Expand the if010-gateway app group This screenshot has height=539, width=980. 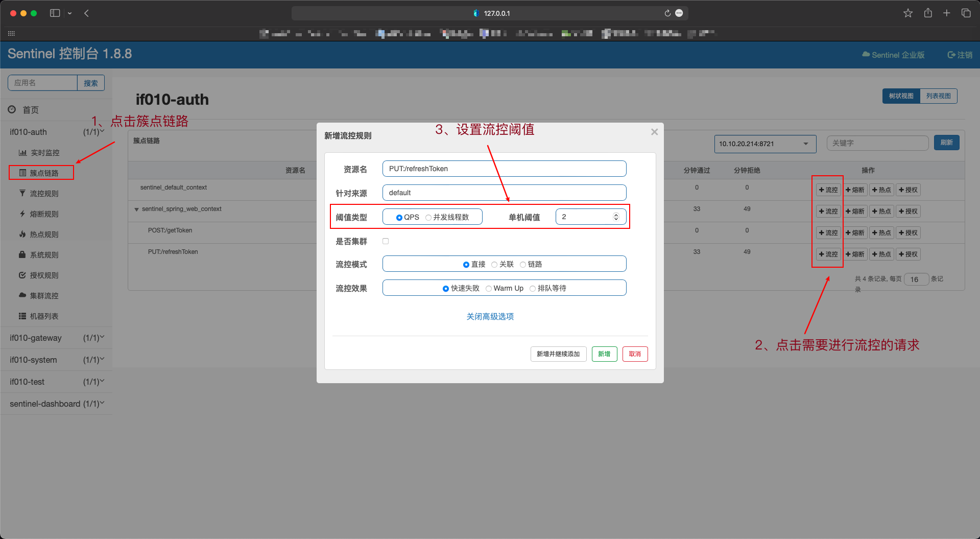point(56,338)
